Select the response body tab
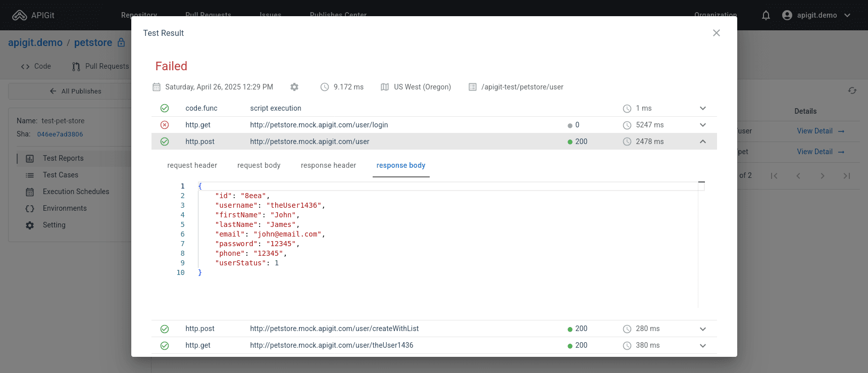 [401, 165]
